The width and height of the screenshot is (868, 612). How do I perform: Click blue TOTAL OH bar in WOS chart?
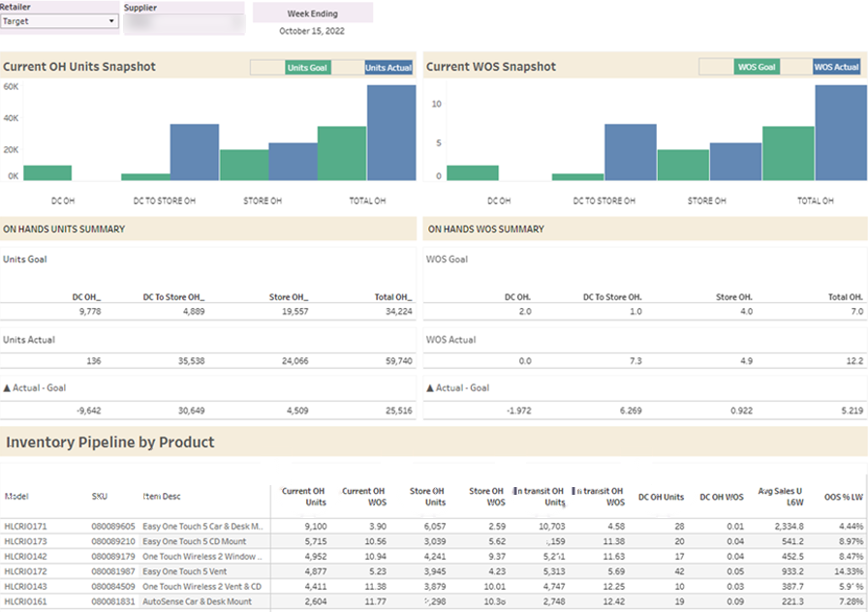coord(840,133)
